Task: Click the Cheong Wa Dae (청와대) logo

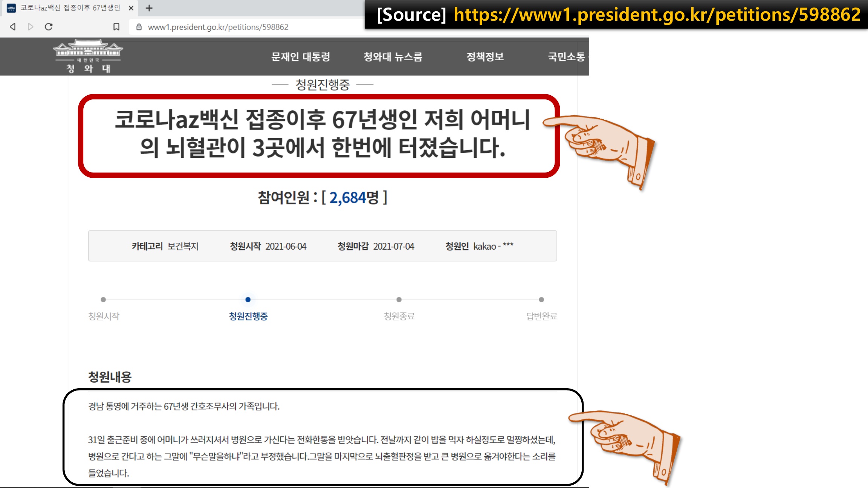Action: coord(88,56)
